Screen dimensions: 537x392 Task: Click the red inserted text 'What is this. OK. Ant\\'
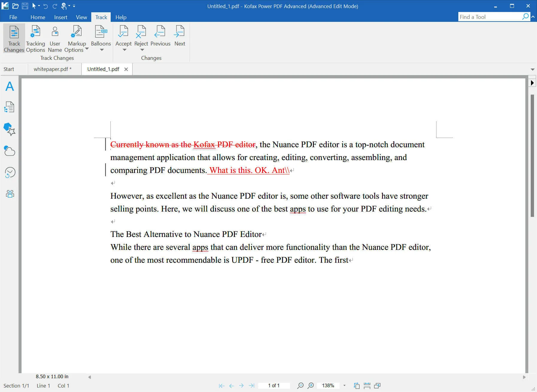(x=250, y=170)
